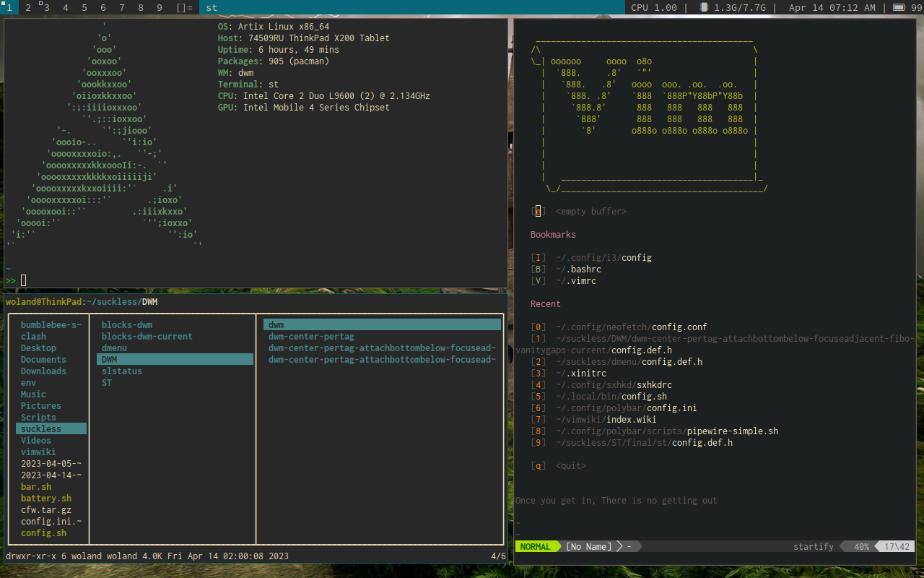Screen dimensions: 924x578
Task: Toggle workspace tag 2 in the dwm bar
Action: tap(27, 8)
